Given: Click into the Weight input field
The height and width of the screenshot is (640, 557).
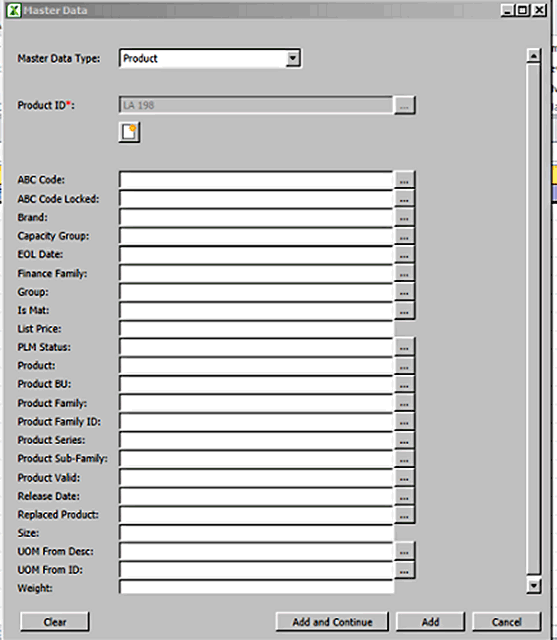Looking at the screenshot, I should (257, 588).
